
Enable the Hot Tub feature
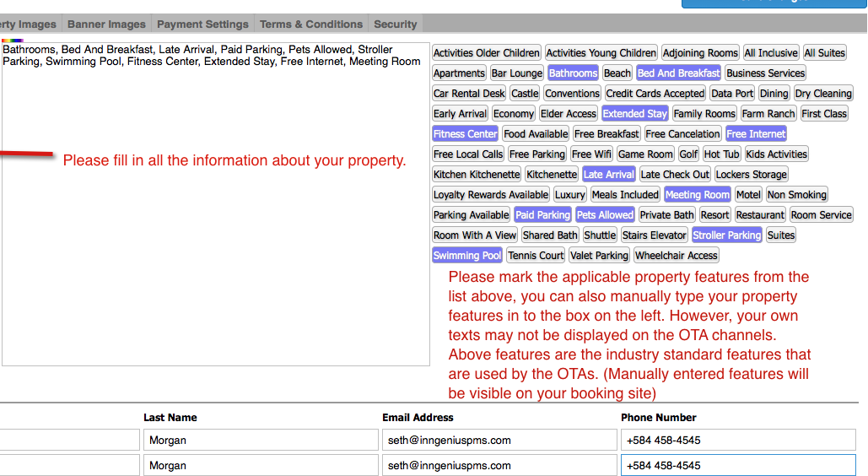click(721, 154)
